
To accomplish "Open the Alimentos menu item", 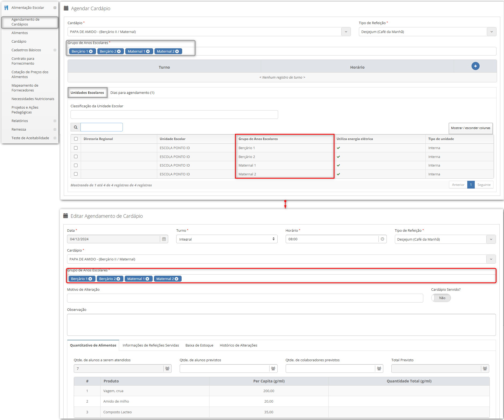I will (x=20, y=33).
